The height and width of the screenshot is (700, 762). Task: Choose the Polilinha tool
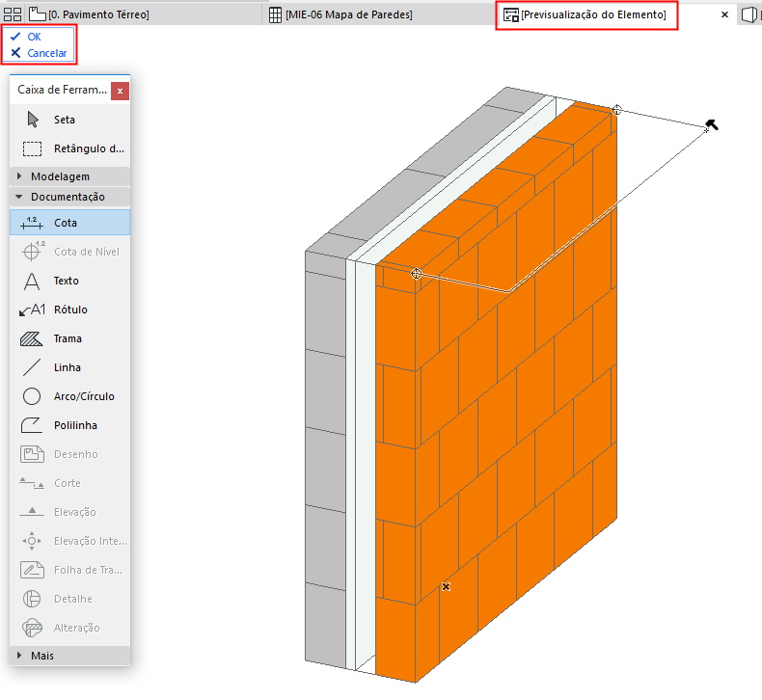69,425
